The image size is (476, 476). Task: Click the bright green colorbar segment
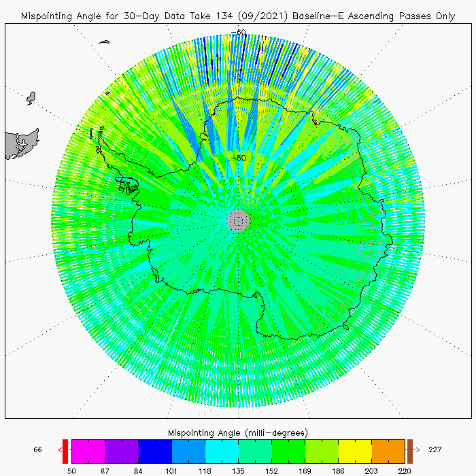pyautogui.click(x=288, y=451)
